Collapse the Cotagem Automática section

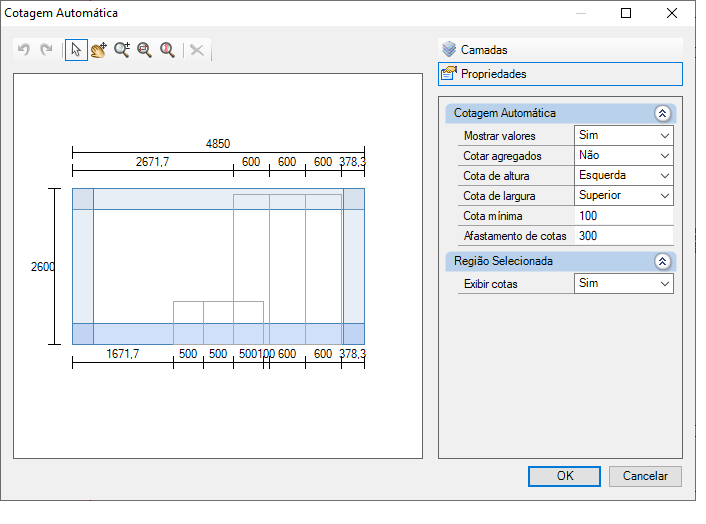[x=662, y=113]
